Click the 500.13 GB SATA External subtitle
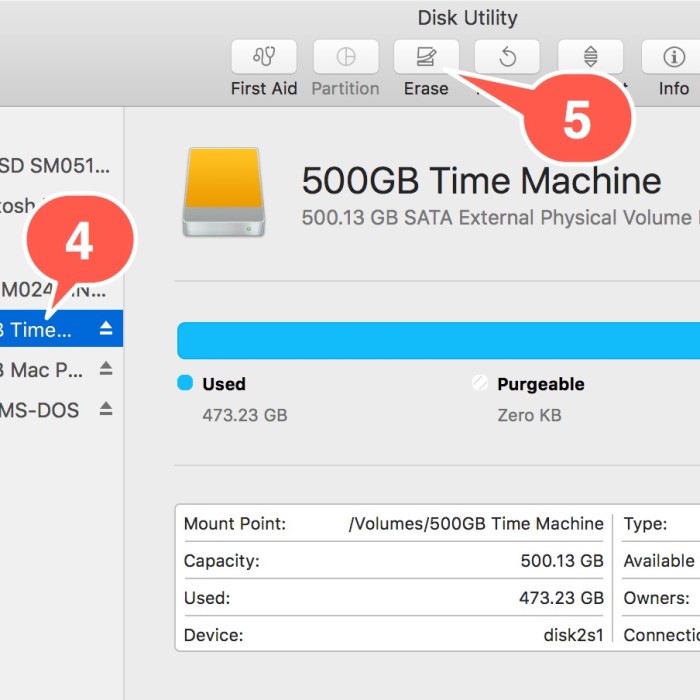 (498, 218)
